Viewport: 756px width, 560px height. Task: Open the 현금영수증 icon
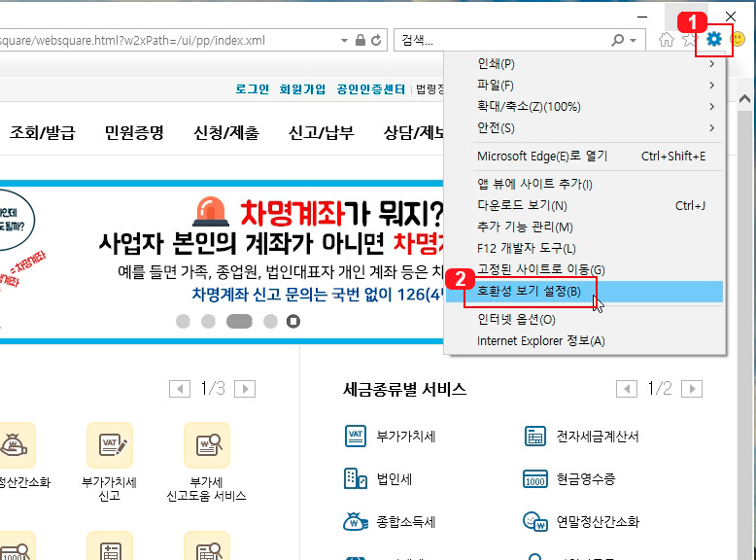click(x=535, y=479)
